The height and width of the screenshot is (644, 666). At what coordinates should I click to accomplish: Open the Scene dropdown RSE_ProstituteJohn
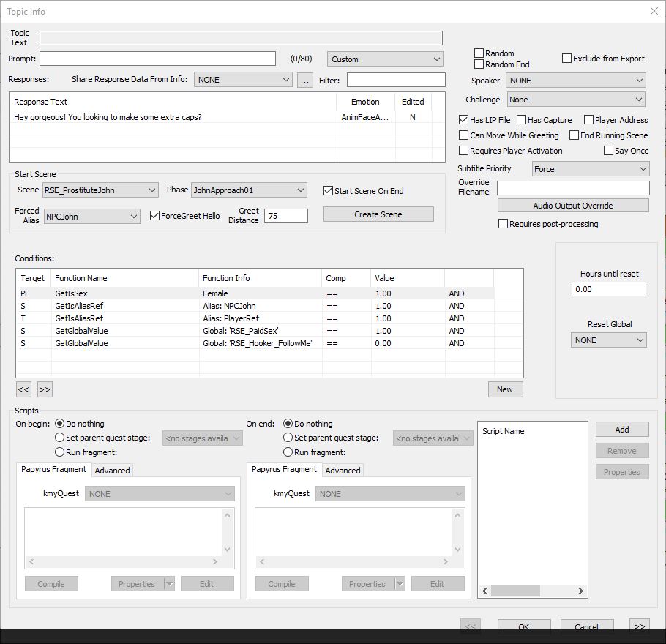100,190
